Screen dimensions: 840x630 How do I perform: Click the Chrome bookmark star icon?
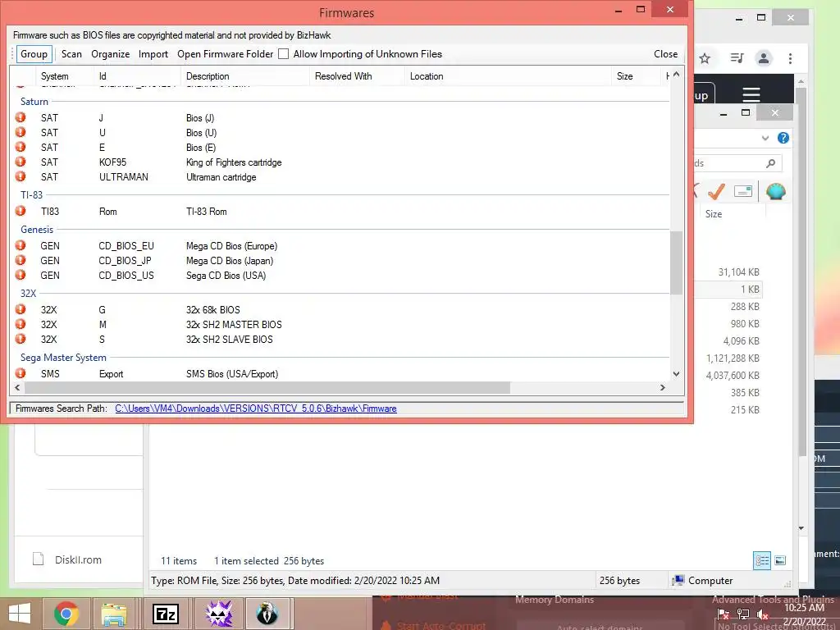pyautogui.click(x=705, y=58)
